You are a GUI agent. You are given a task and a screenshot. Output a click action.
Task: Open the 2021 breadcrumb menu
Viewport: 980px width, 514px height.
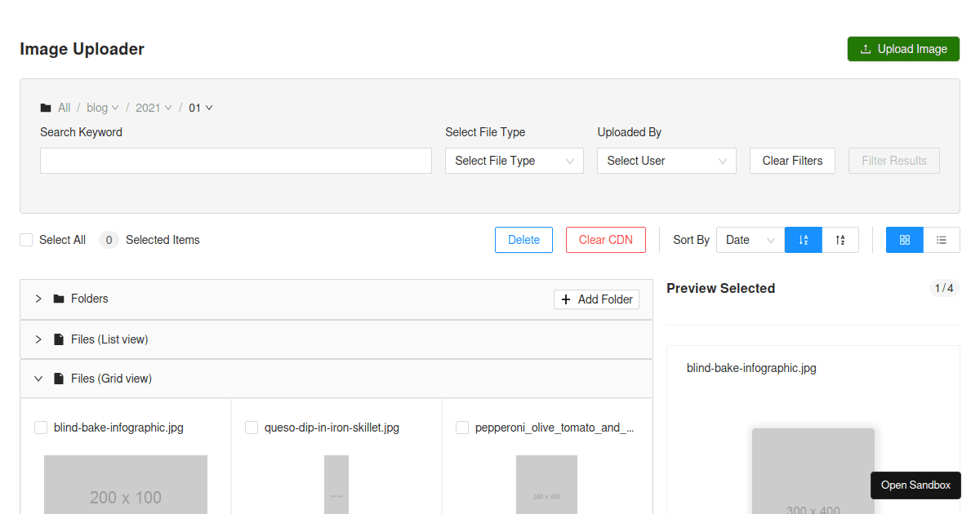click(154, 108)
